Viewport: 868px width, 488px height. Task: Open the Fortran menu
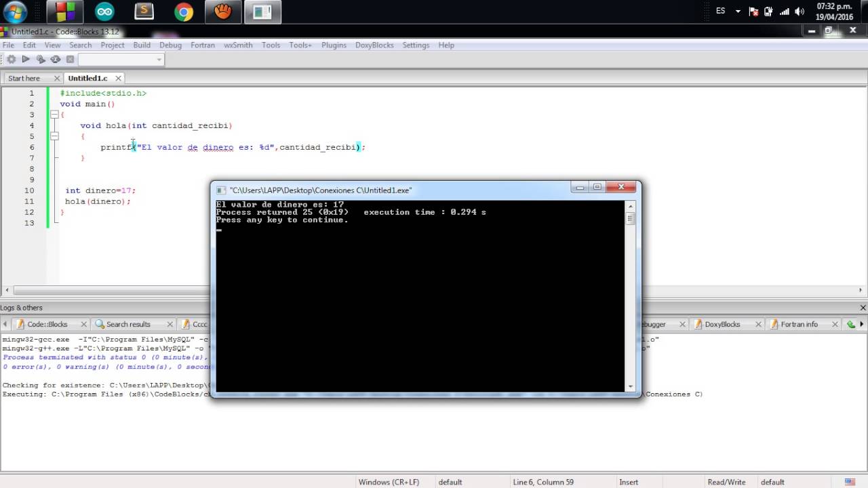pyautogui.click(x=203, y=45)
